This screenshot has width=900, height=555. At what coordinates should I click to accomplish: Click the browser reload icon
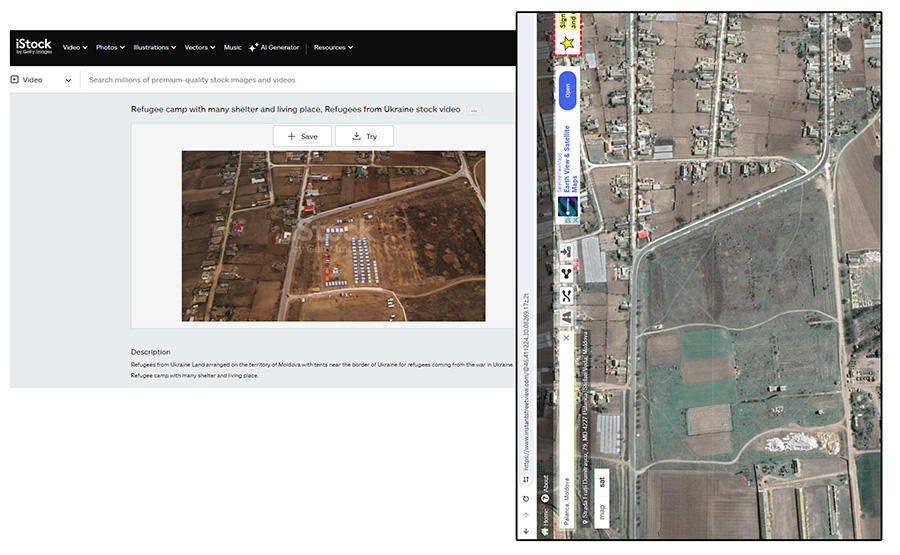point(526,499)
